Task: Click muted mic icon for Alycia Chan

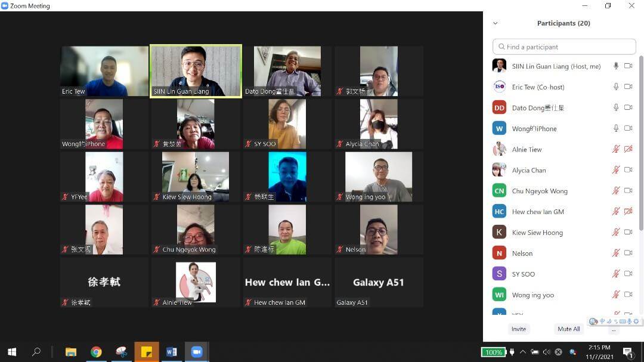Action: [x=616, y=170]
